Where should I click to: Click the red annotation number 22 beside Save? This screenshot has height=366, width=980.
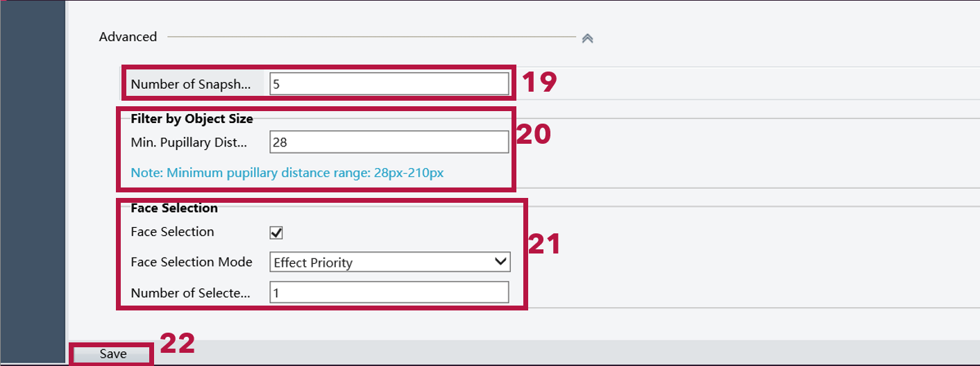tap(178, 344)
